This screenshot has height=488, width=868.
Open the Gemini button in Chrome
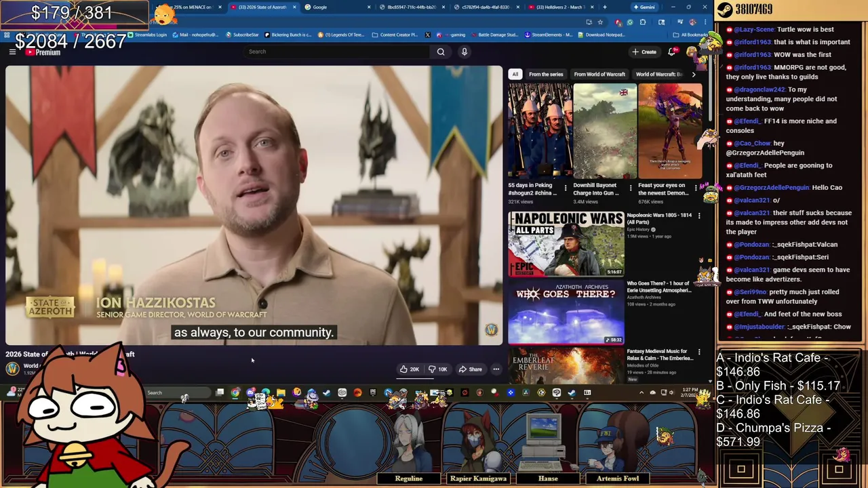pos(644,7)
